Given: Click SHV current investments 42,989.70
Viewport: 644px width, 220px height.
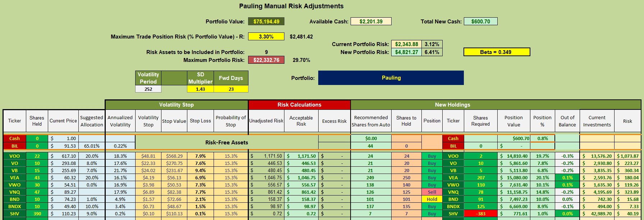Looking at the screenshot, I should [x=597, y=214].
